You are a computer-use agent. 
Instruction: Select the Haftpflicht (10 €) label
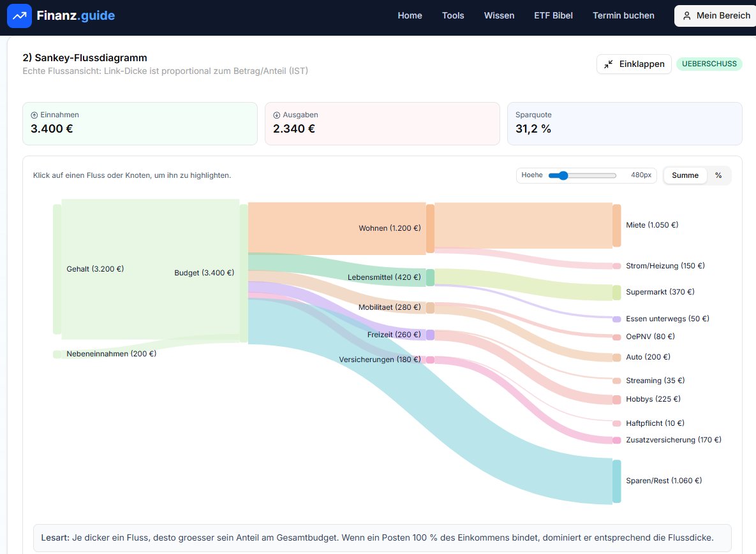click(655, 423)
